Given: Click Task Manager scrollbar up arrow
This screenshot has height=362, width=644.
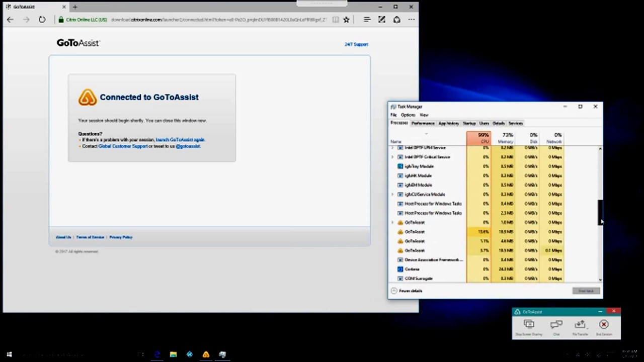Looking at the screenshot, I should pos(600,149).
